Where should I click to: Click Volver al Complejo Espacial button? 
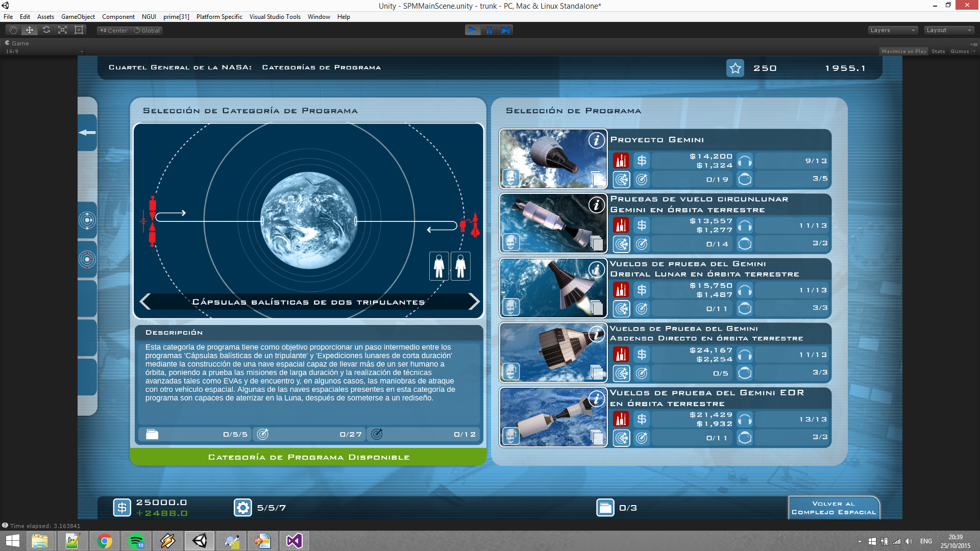pyautogui.click(x=834, y=508)
